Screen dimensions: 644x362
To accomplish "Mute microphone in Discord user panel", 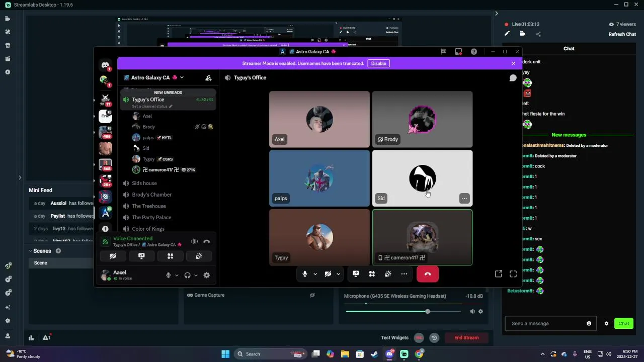I will pos(169,275).
